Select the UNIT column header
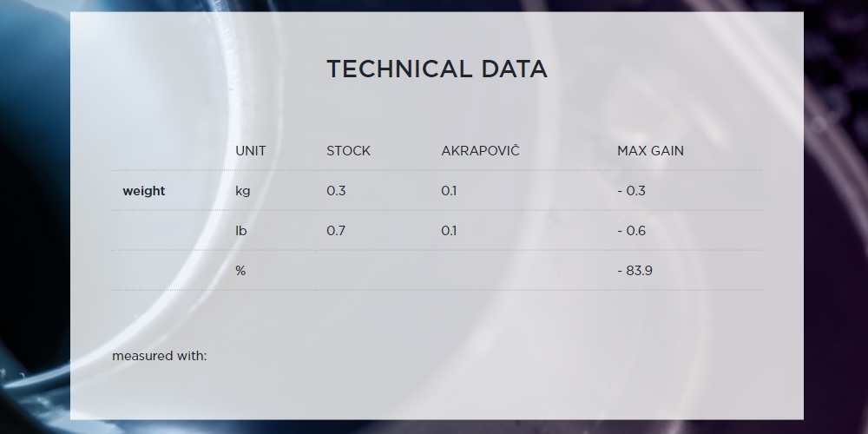Viewport: 868px width, 434px height. (250, 151)
